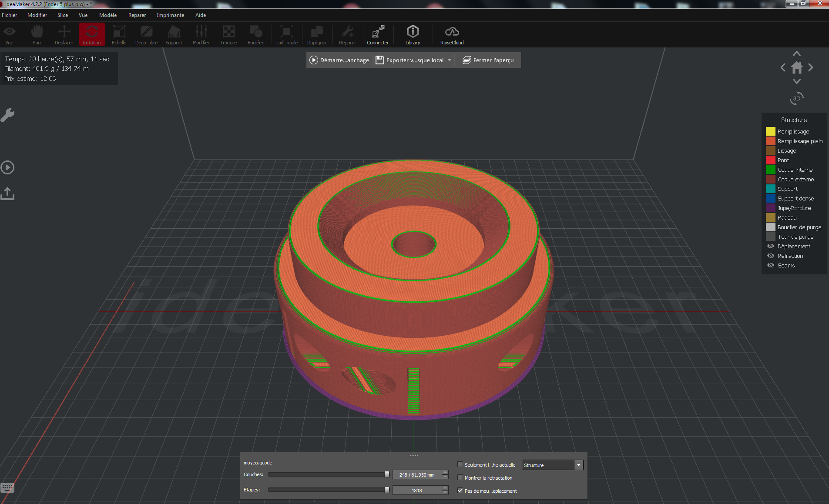Open the Library
This screenshot has width=829, height=504.
pyautogui.click(x=413, y=34)
